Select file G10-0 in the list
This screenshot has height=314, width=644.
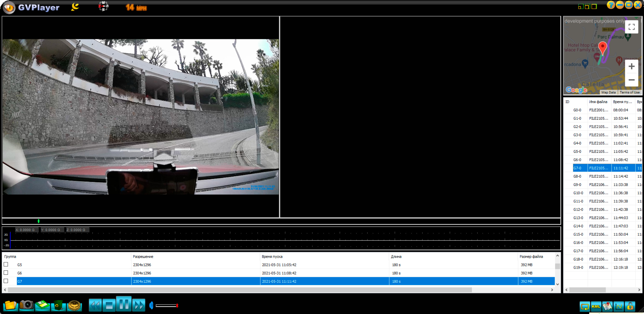click(578, 193)
